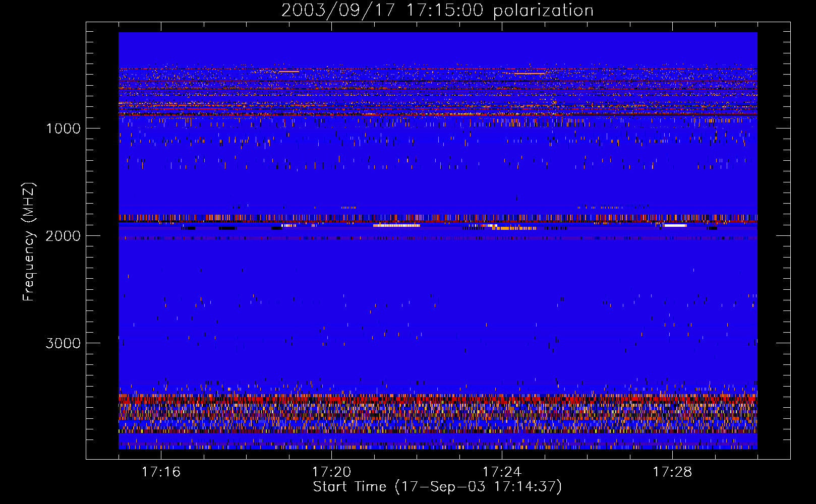Select the striped red band just above 2000 MHz
Screen dimensions: 816x504
coord(437,218)
